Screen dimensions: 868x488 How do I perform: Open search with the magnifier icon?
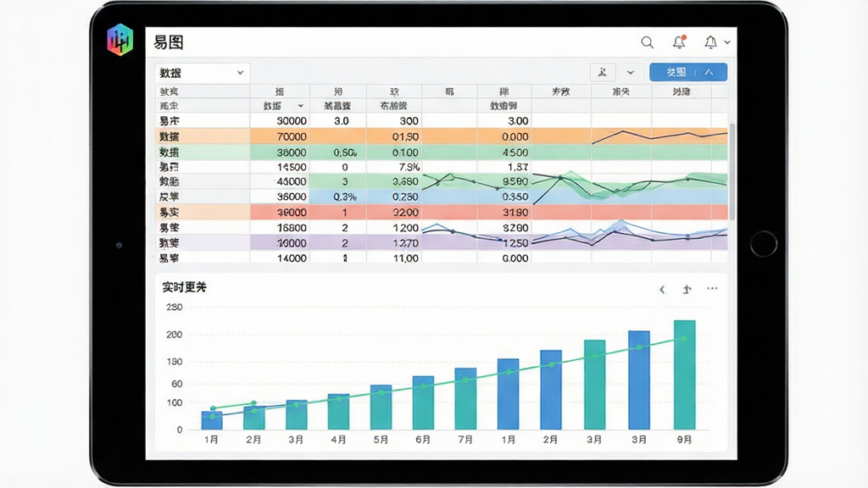click(647, 42)
